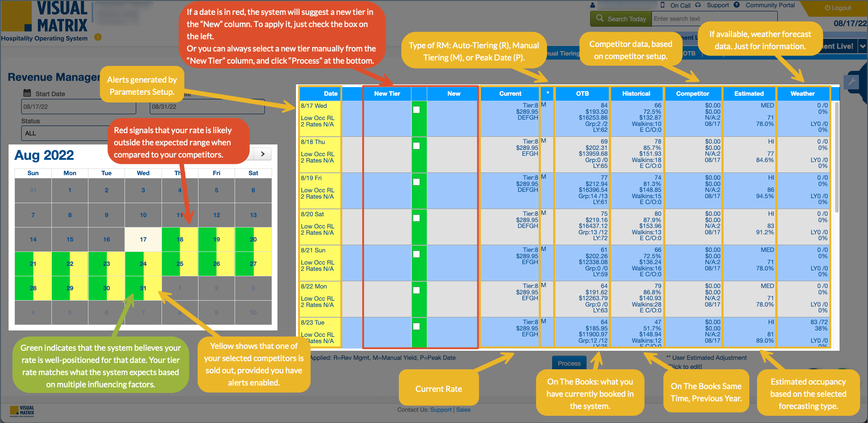Switch to the Manual Tiering tab
This screenshot has height=423, width=868.
563,53
